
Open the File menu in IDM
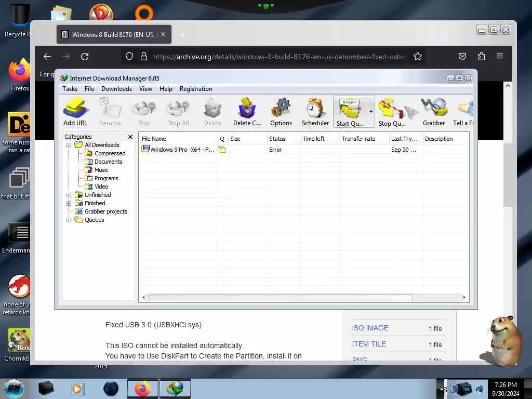89,89
